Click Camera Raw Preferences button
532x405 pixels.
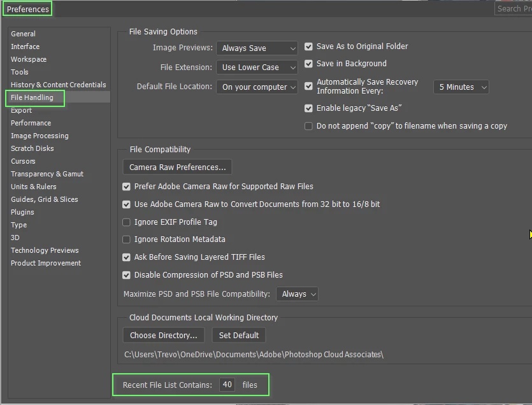(x=177, y=167)
